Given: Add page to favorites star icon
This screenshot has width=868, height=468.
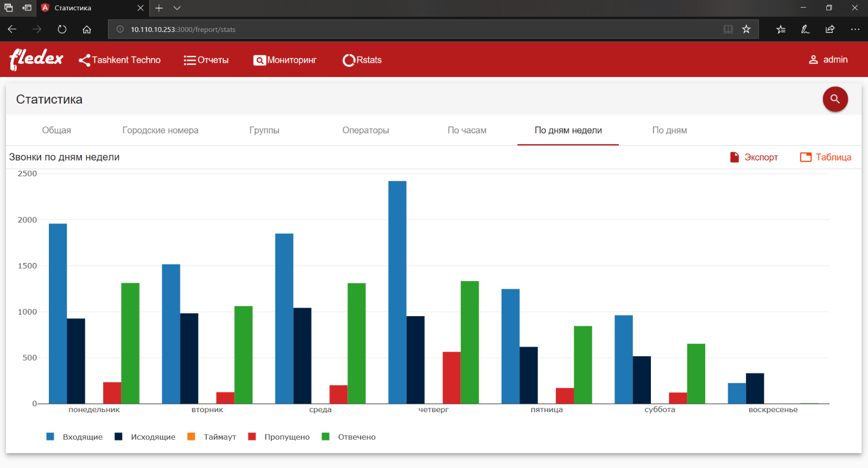Looking at the screenshot, I should pos(746,29).
